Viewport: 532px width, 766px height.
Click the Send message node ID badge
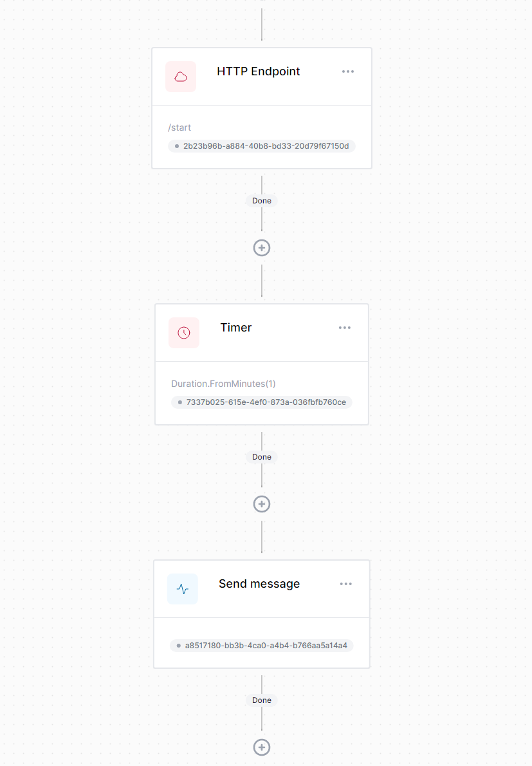point(261,645)
